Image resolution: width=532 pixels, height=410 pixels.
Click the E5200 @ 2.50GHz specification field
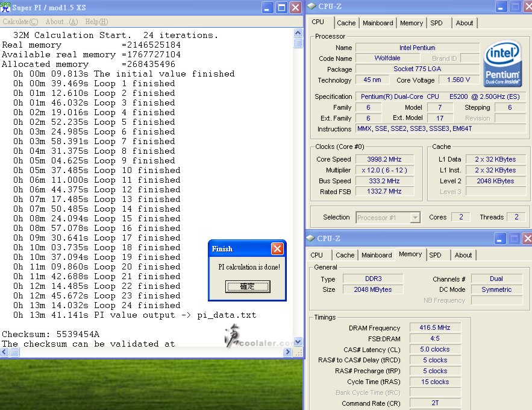[440, 96]
